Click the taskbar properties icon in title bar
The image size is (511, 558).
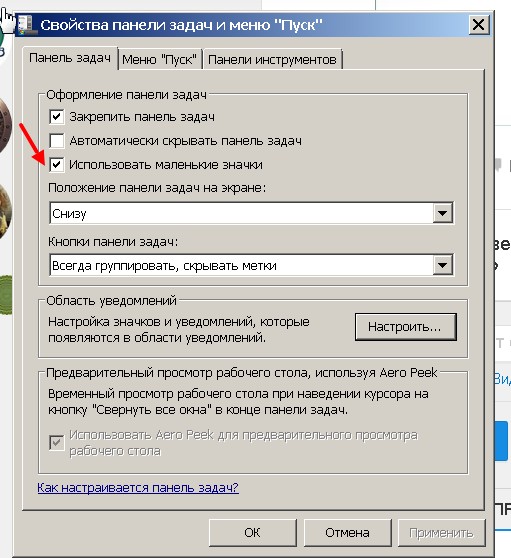26,25
